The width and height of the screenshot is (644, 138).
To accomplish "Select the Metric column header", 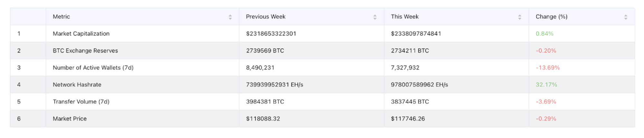I will tap(61, 17).
